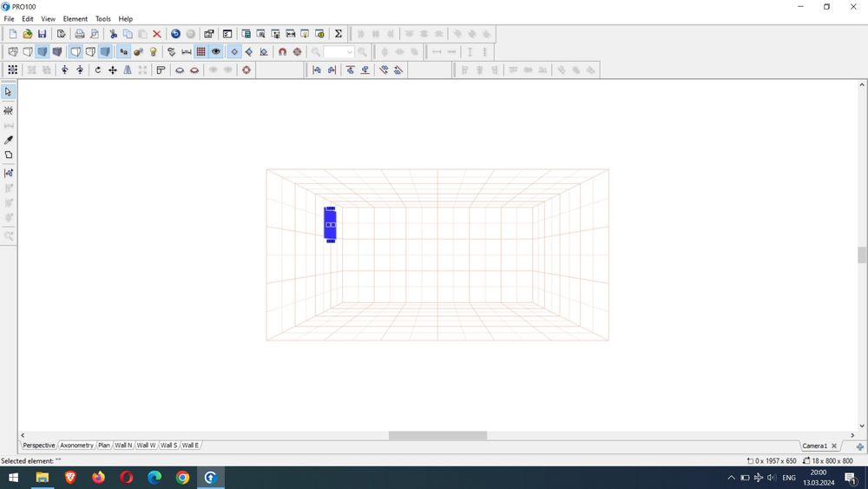Click the light bulb icon

pyautogui.click(x=154, y=52)
